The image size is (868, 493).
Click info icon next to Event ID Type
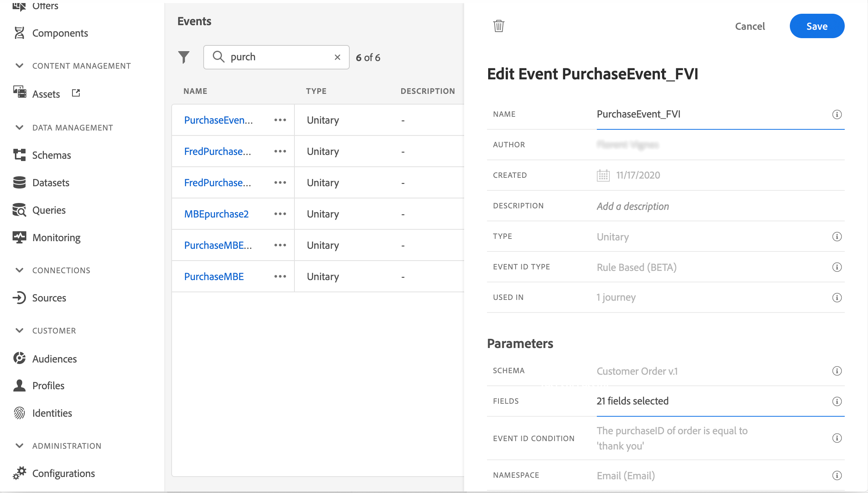pos(837,267)
